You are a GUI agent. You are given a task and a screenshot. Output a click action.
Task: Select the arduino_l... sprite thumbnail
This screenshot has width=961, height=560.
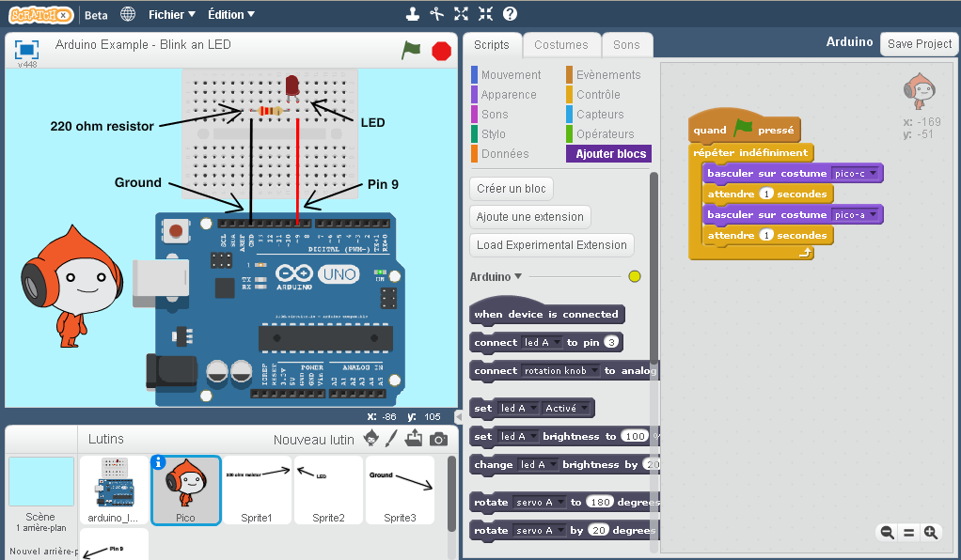click(114, 490)
